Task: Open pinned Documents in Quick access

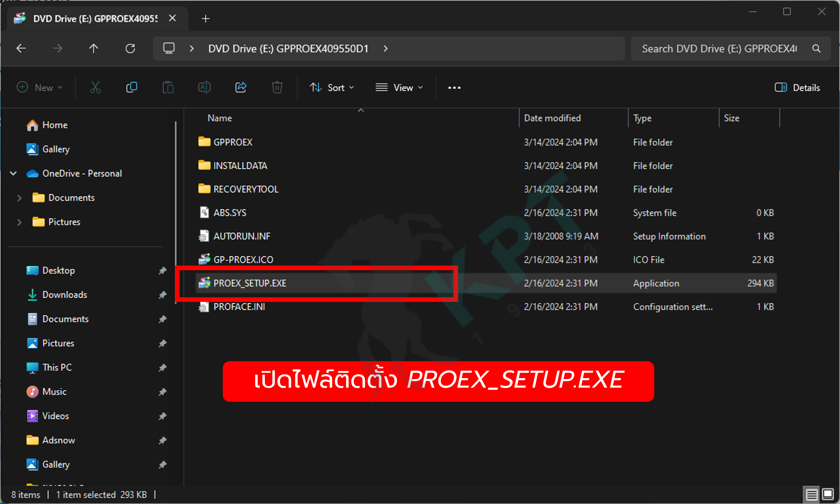Action: coord(57,319)
